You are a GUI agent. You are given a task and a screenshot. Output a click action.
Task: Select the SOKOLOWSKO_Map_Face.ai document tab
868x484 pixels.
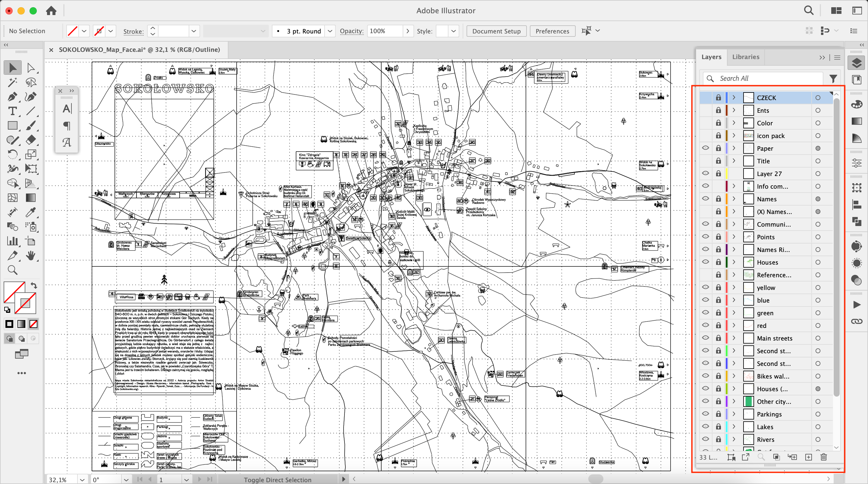[x=139, y=49]
